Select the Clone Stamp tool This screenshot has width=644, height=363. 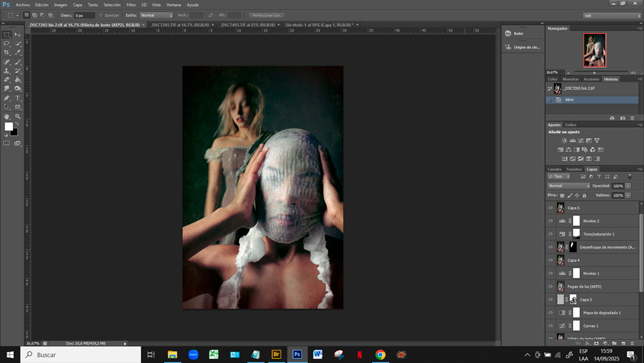pos(6,71)
